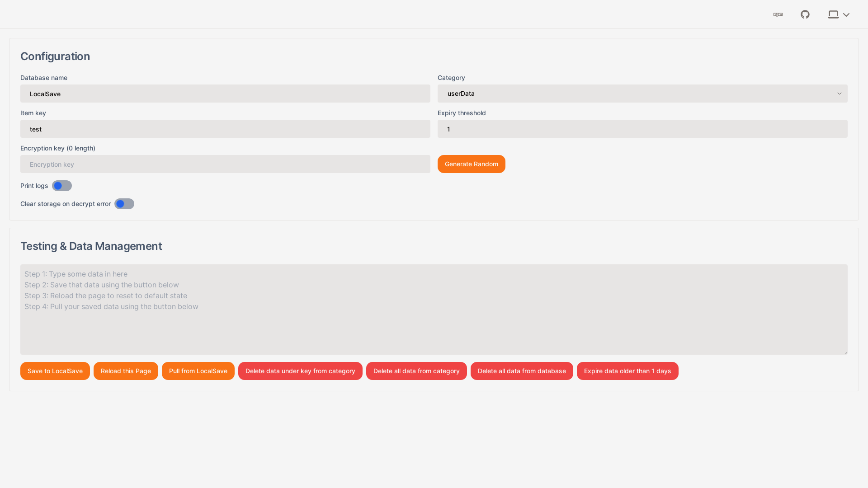Image resolution: width=868 pixels, height=488 pixels.
Task: Click Save to LocalSave button
Action: click(55, 371)
